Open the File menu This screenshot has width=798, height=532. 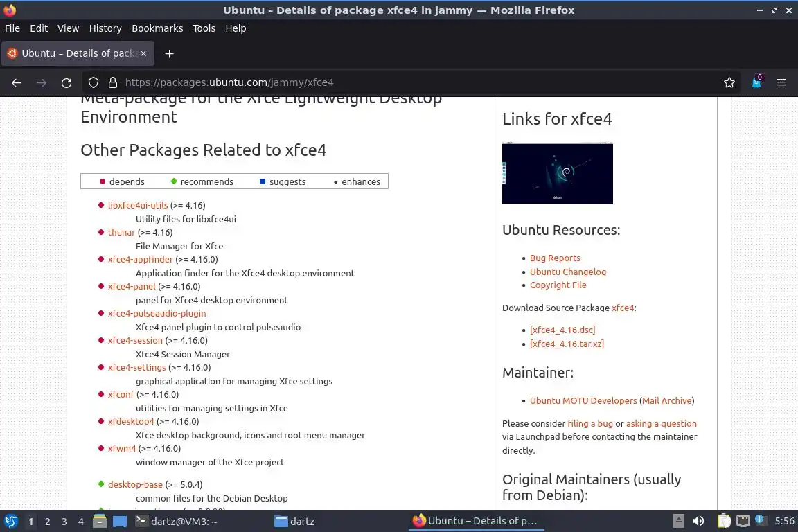click(12, 28)
